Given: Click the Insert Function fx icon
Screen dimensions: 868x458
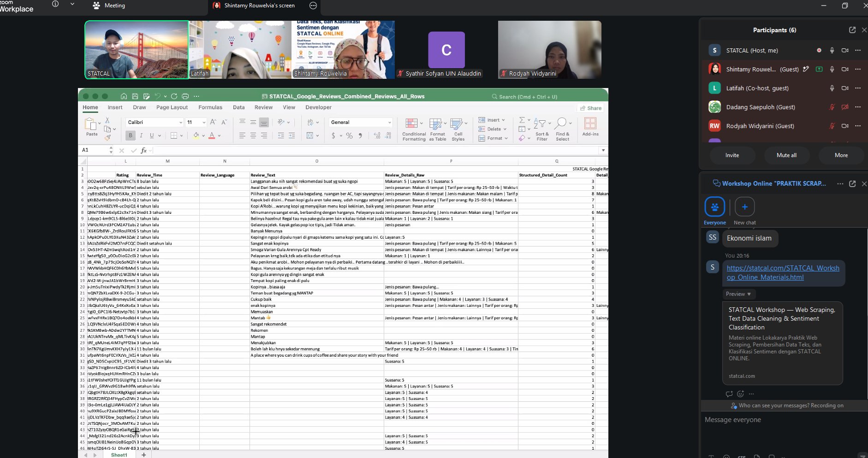Looking at the screenshot, I should (143, 150).
